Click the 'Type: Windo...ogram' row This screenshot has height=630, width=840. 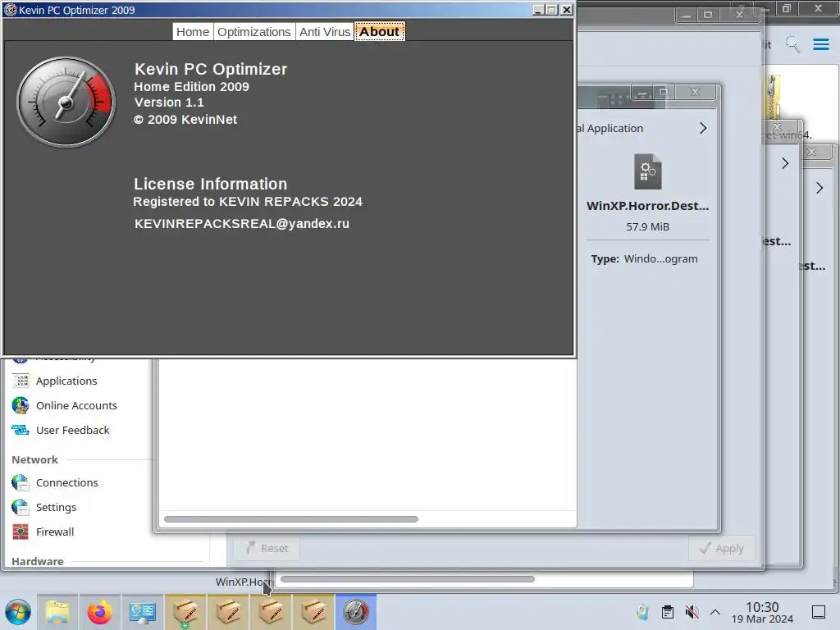(645, 258)
